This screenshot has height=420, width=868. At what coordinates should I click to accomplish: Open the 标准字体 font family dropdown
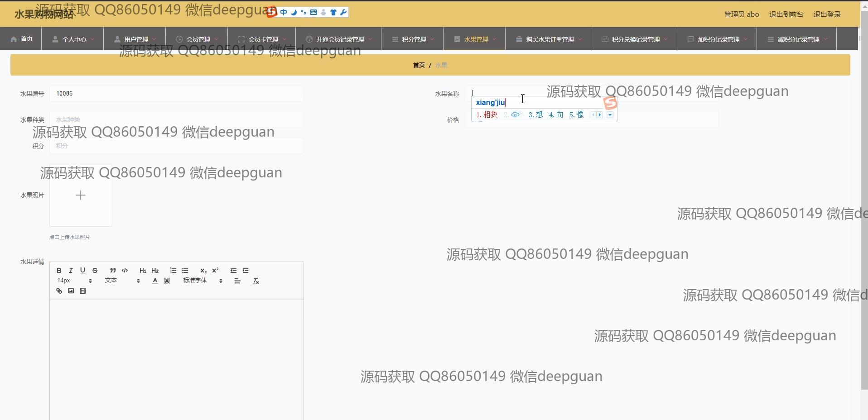coord(202,281)
